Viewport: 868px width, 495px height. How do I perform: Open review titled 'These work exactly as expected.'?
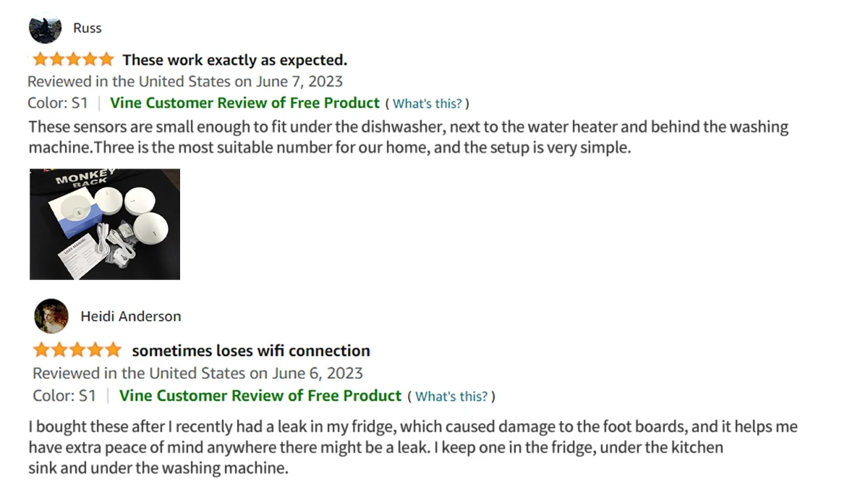(x=234, y=59)
